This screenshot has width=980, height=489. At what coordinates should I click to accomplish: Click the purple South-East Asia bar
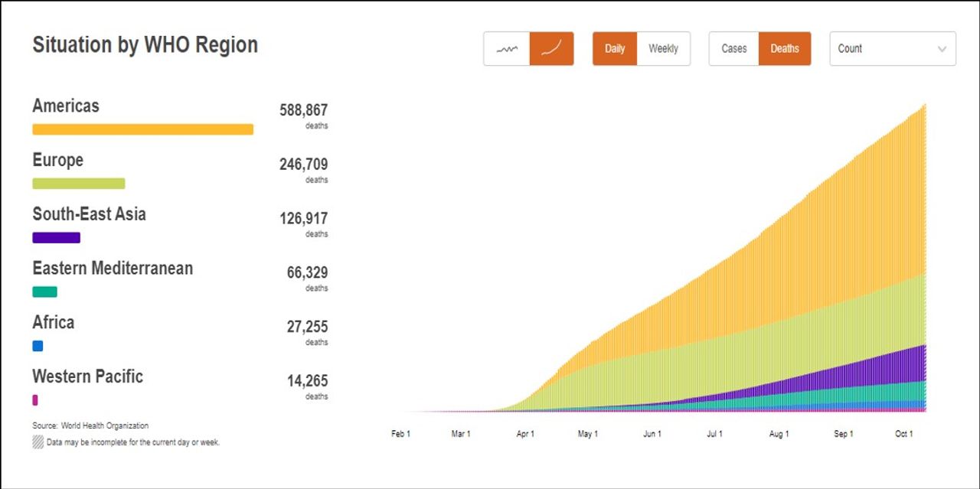tap(56, 238)
